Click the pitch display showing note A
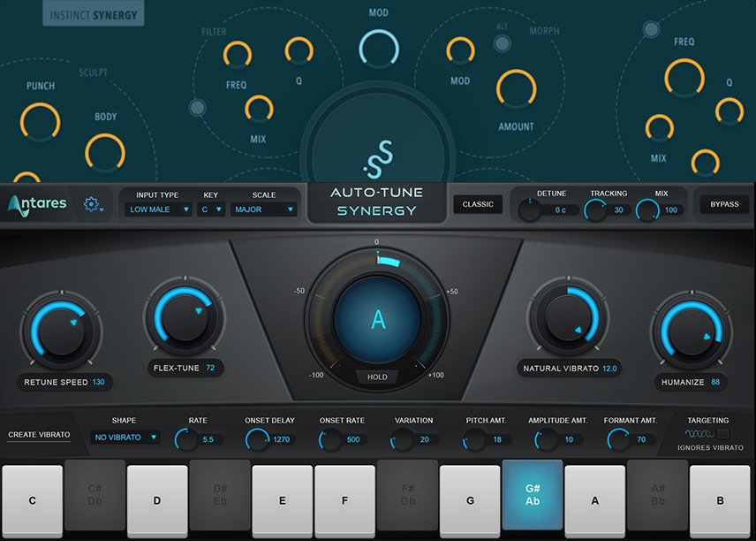This screenshot has width=756, height=541. (x=377, y=319)
